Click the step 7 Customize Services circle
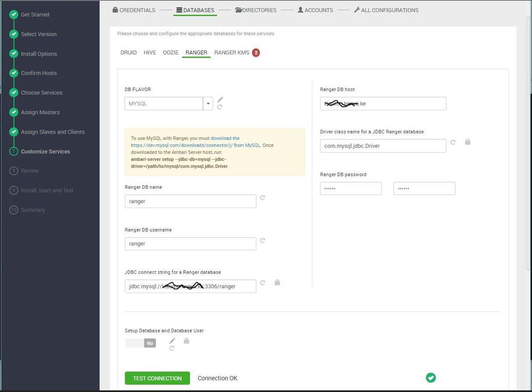Viewport: 532px width, 392px height. [x=13, y=152]
